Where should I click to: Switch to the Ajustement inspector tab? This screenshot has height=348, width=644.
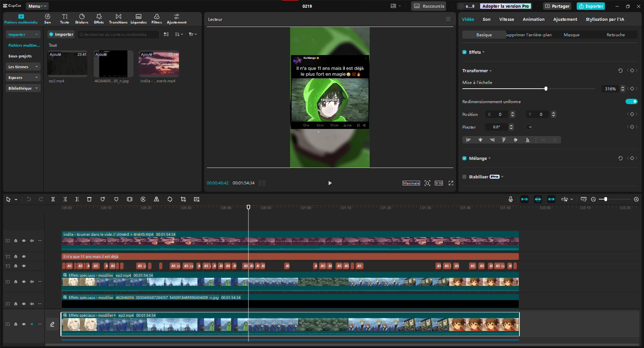point(565,19)
